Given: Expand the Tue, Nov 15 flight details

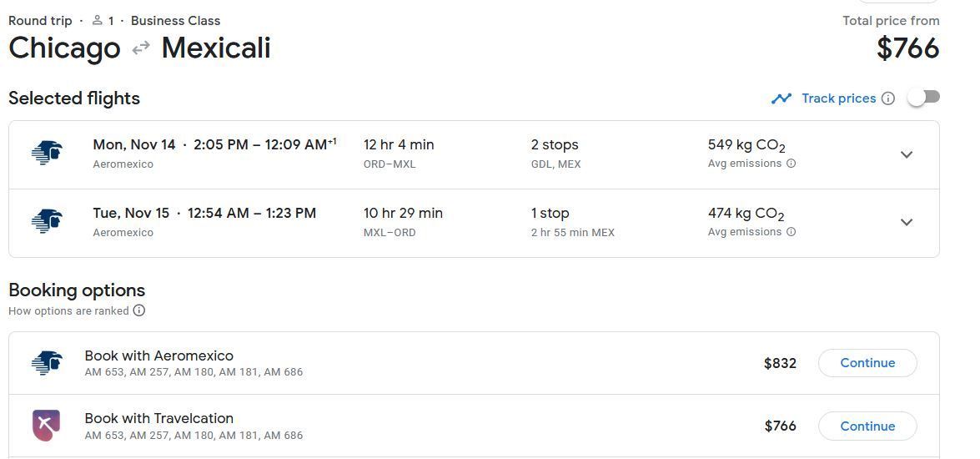Looking at the screenshot, I should click(907, 222).
